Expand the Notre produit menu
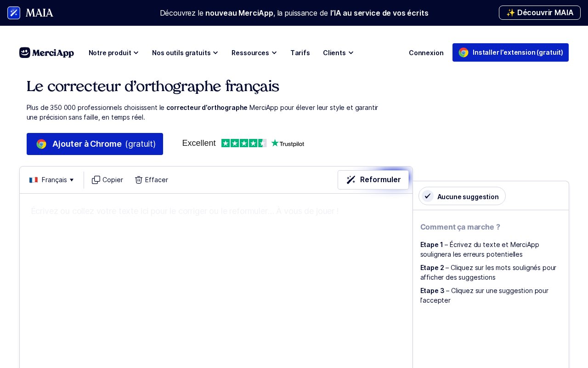Viewport: 588px width, 368px height. (113, 53)
